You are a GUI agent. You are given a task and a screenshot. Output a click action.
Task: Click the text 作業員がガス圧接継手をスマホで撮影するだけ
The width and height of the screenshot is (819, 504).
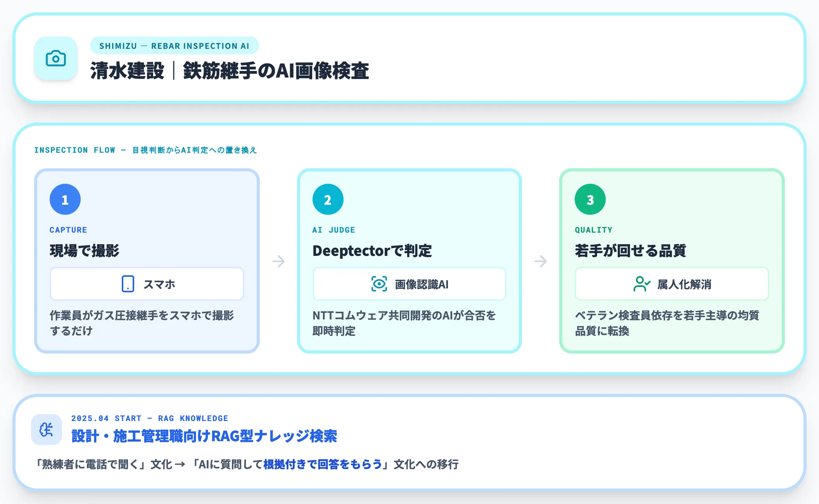click(x=142, y=323)
